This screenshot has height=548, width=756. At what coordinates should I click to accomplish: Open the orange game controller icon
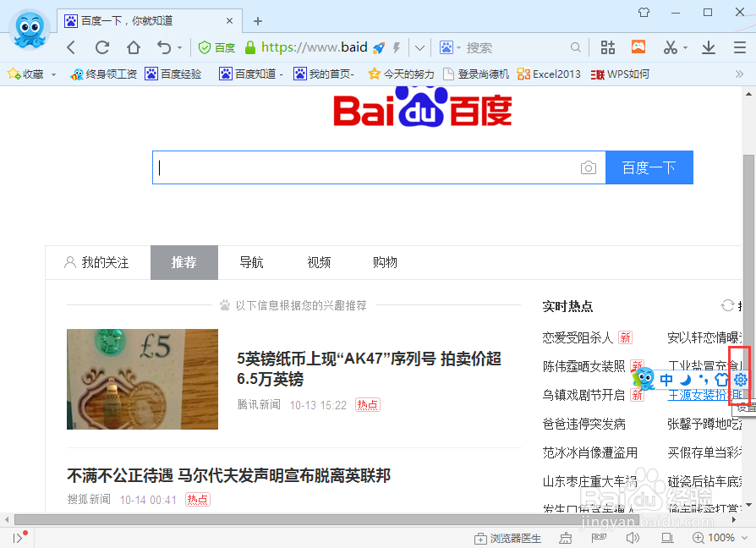(638, 47)
